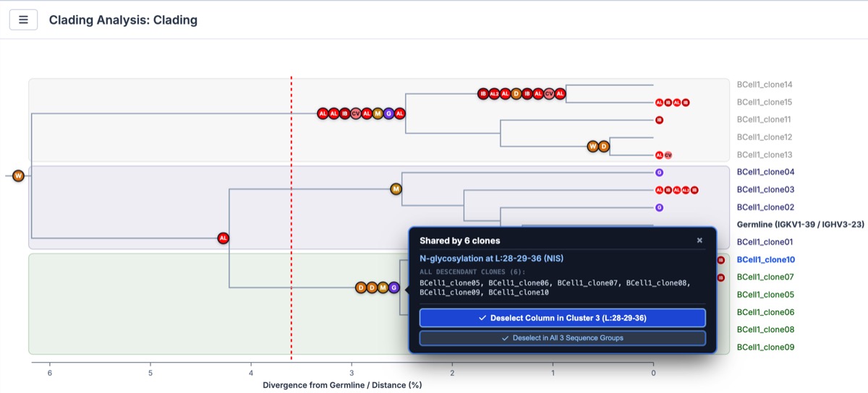Image resolution: width=868 pixels, height=393 pixels.
Task: Select AL2 badge on the clone14/clone15 branch
Action: [494, 94]
